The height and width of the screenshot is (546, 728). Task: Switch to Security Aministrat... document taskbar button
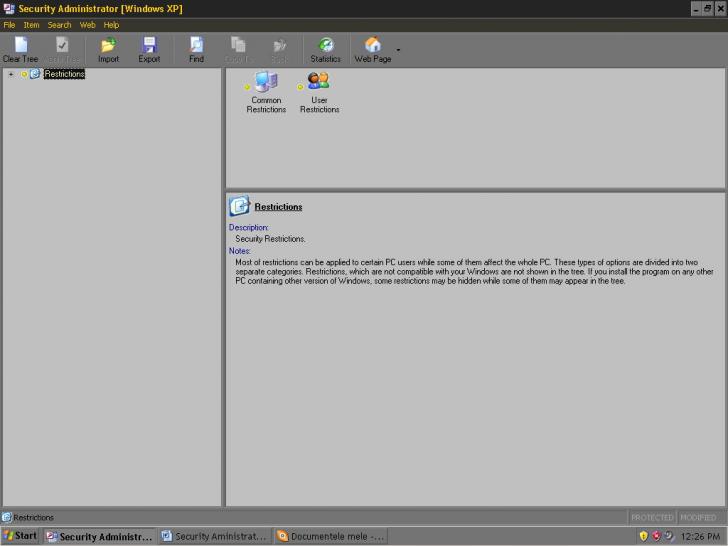pyautogui.click(x=215, y=536)
